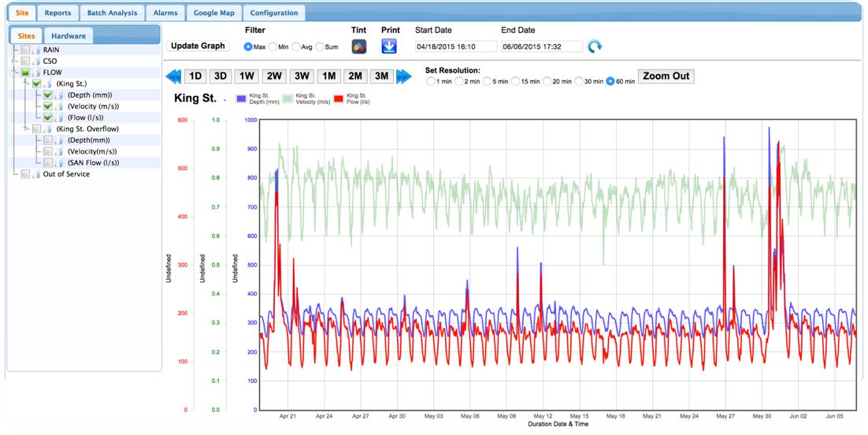Check the (Velocity(m/s)) overflow checkbox
Screen dimensions: 868x435
pos(48,151)
